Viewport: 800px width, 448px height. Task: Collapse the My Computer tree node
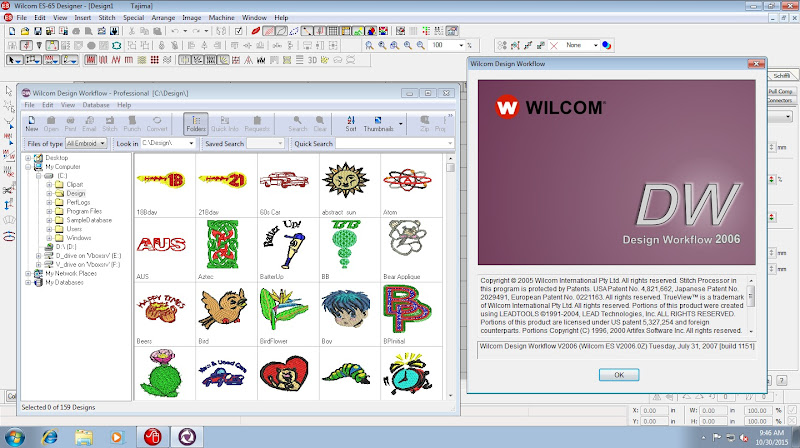click(x=28, y=167)
